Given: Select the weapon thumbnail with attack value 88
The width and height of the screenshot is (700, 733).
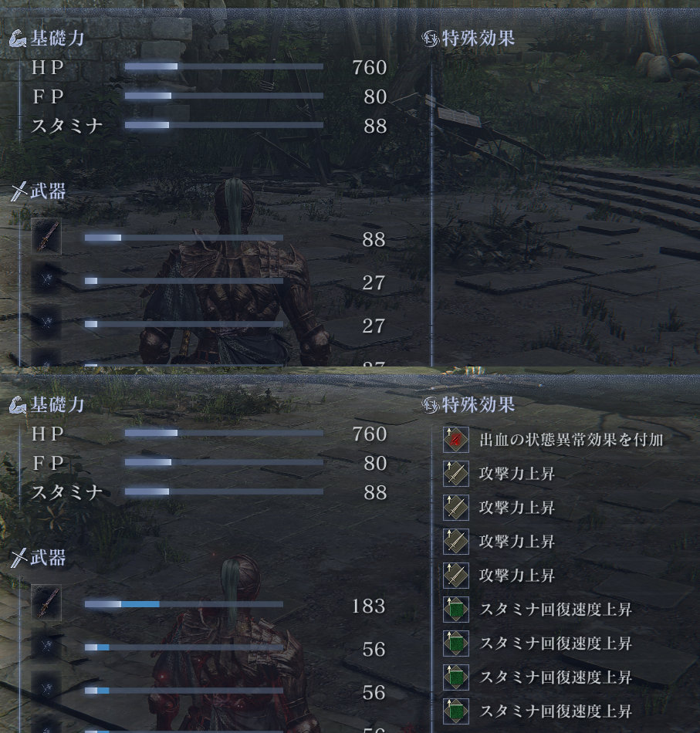Looking at the screenshot, I should [x=46, y=237].
